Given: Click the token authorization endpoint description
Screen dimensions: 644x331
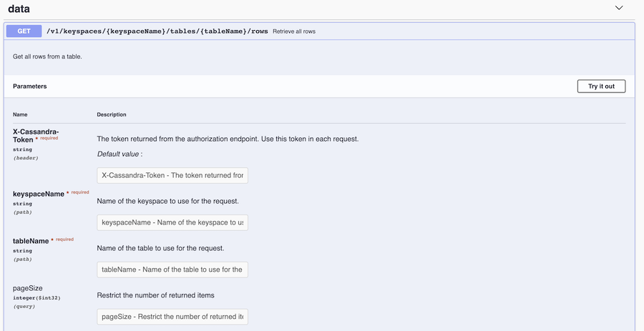Looking at the screenshot, I should (228, 139).
